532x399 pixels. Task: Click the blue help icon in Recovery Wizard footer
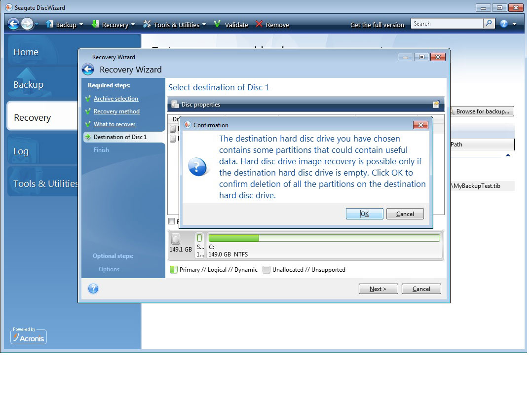93,289
